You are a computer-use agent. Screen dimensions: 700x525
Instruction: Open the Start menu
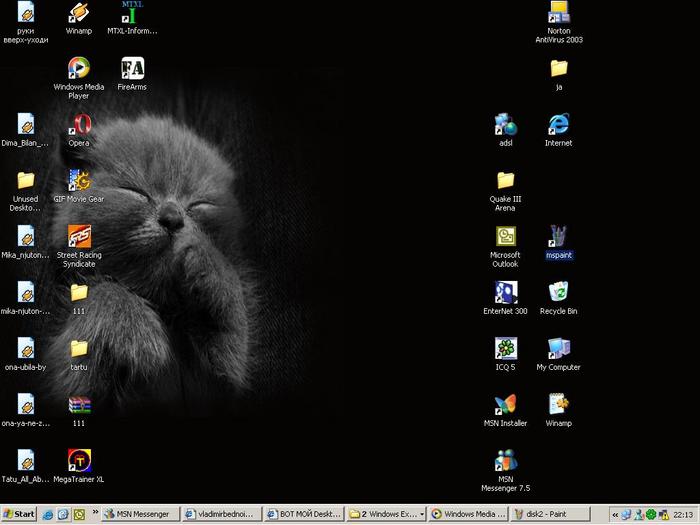tap(18, 514)
